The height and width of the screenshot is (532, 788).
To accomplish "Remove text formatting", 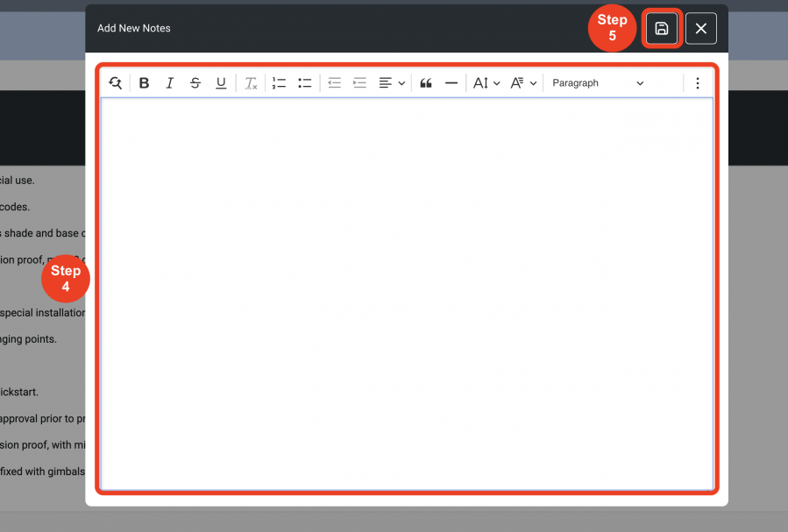I will 251,83.
